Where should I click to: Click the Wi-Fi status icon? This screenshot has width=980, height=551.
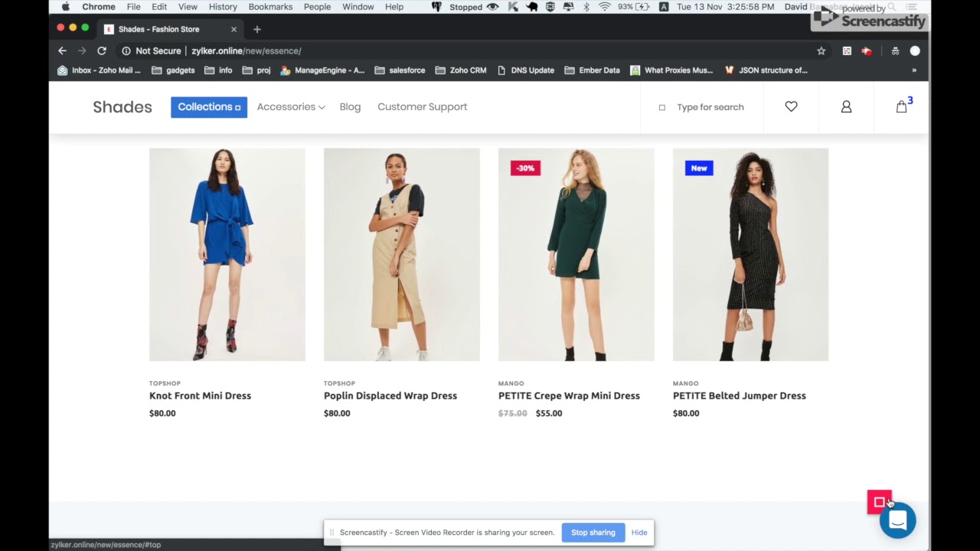[x=605, y=7]
